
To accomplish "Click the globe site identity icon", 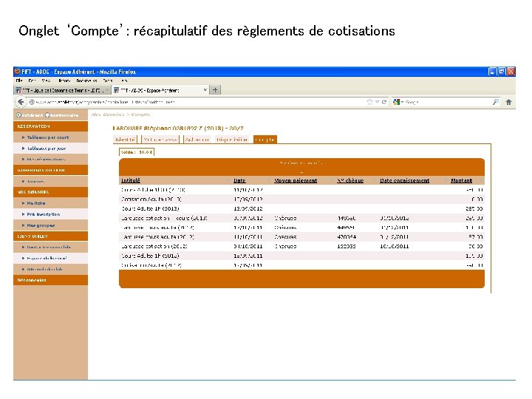I will 32,102.
